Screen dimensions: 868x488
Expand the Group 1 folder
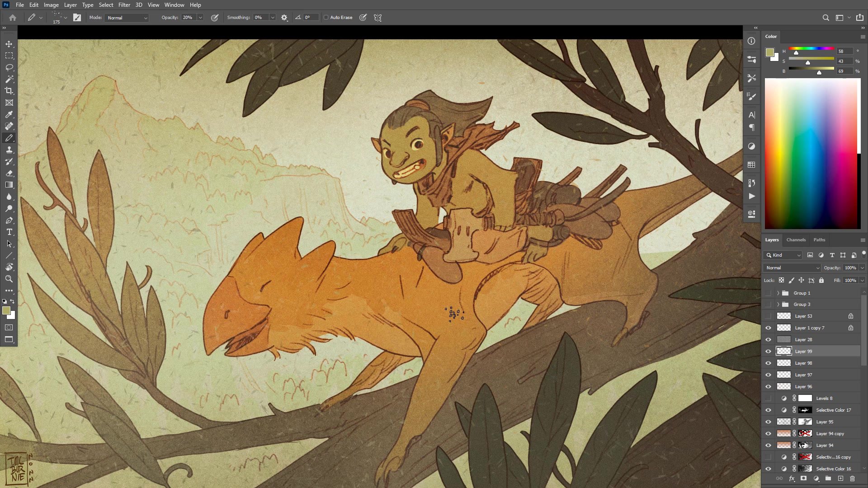[x=778, y=293]
